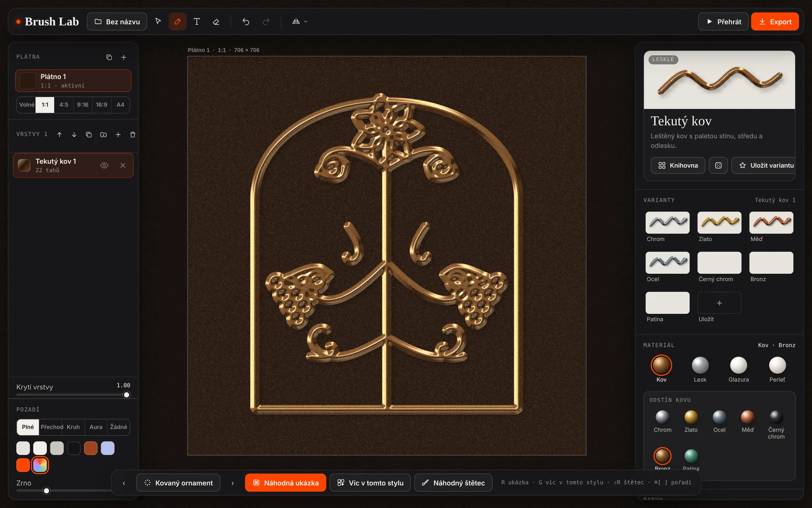Redo the undone stroke
The width and height of the screenshot is (812, 508).
pyautogui.click(x=266, y=22)
